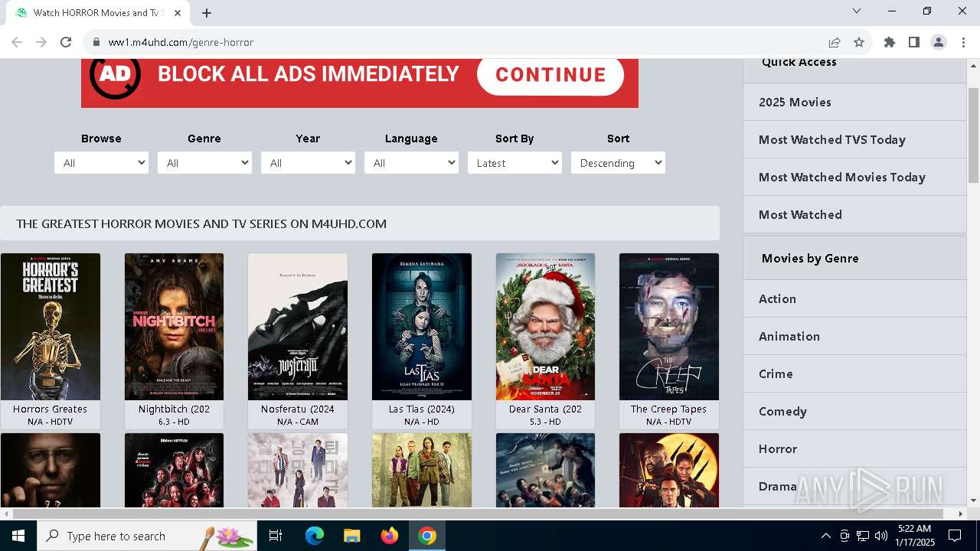
Task: Open the Dear Santa movie poster
Action: coord(545,327)
